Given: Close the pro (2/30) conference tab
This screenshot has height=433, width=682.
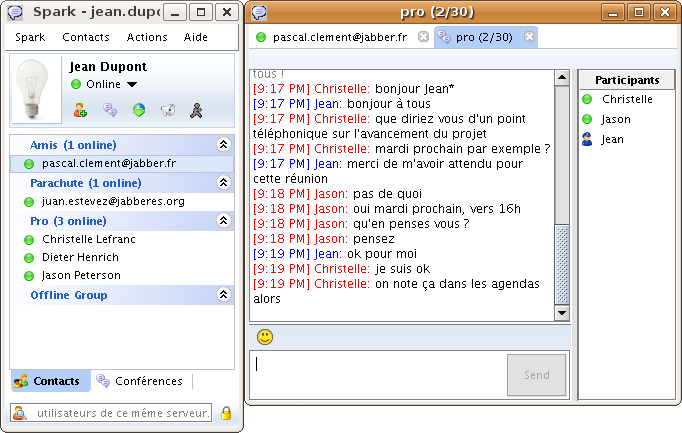Looking at the screenshot, I should 529,37.
